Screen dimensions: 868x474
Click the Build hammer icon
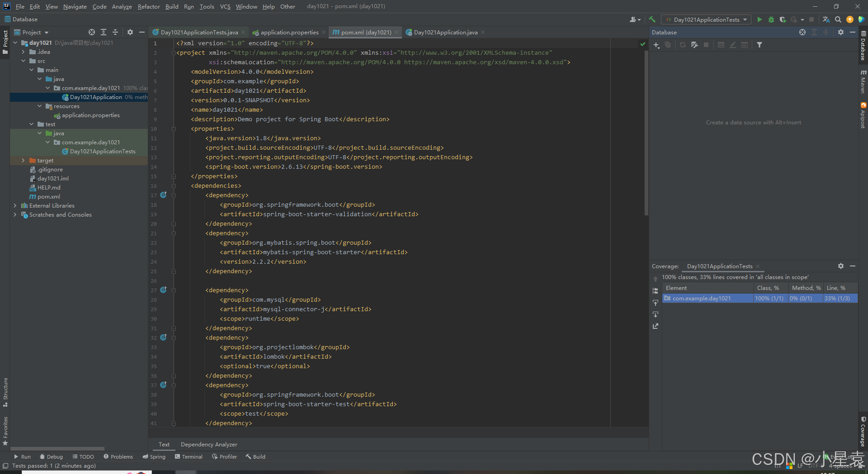click(652, 19)
